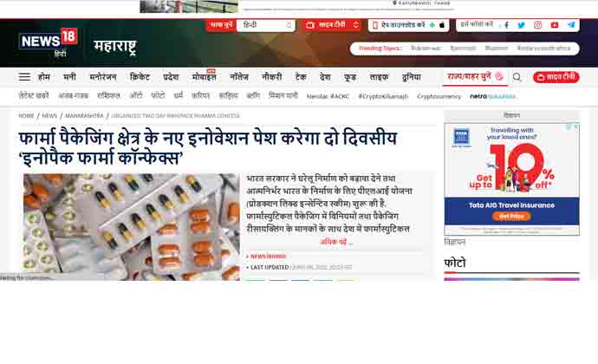Open News18 Instagram icon

coord(537,25)
